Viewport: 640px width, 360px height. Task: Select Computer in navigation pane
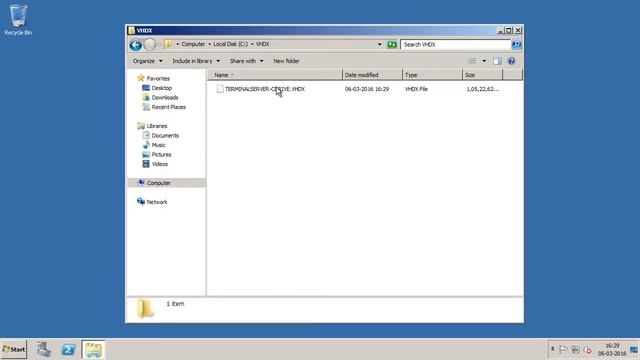[x=158, y=183]
